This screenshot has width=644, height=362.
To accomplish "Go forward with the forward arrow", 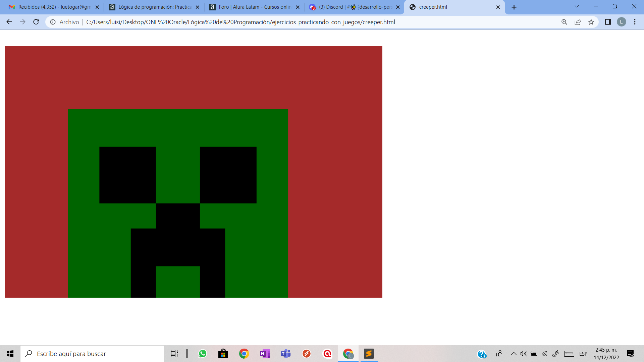I will click(x=22, y=22).
